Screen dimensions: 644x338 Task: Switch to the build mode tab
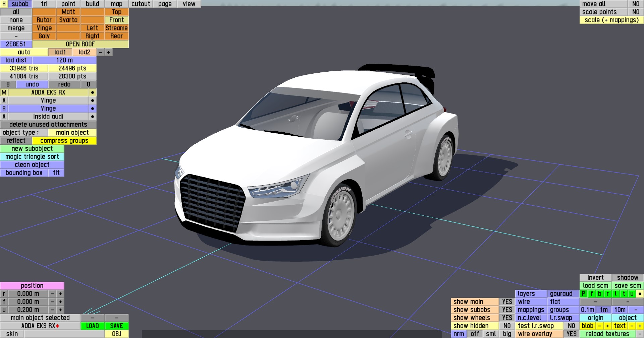[93, 4]
